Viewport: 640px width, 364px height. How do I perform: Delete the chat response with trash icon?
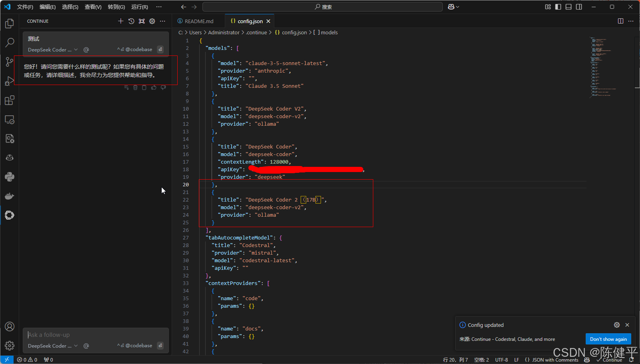click(135, 87)
